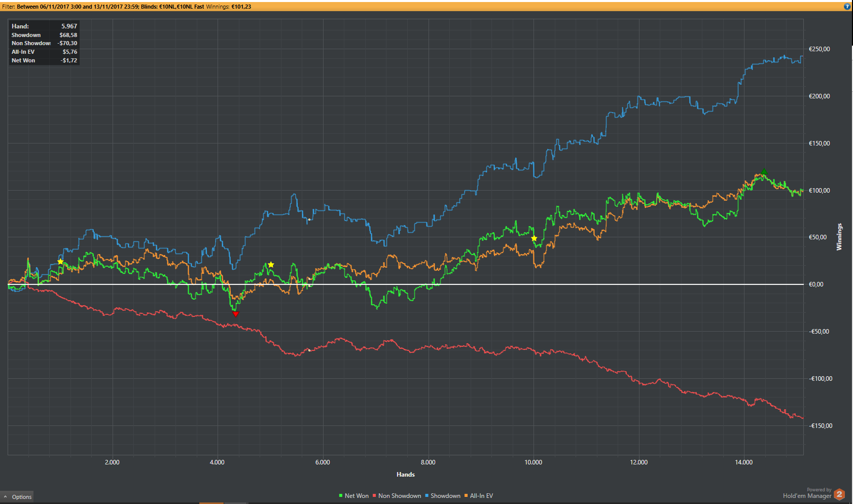Click the 'Hand: 5.967' row in the info box
Image resolution: width=853 pixels, height=504 pixels.
(x=45, y=26)
